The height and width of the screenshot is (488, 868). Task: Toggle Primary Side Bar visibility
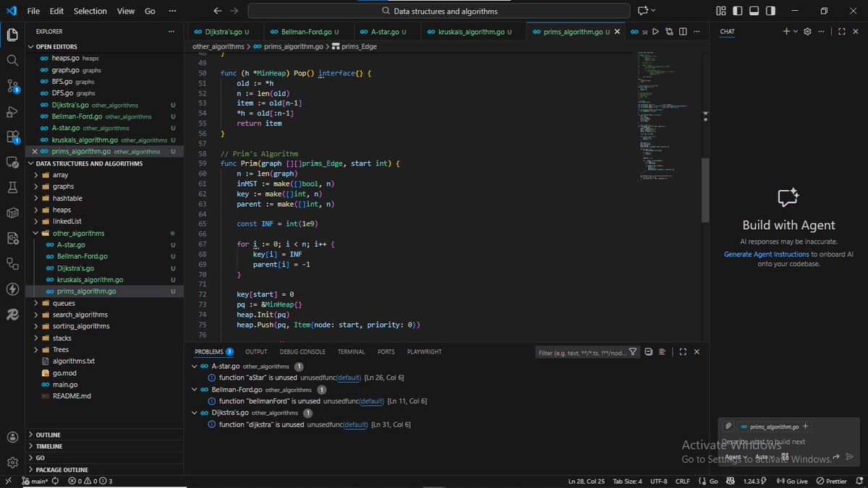click(x=737, y=11)
